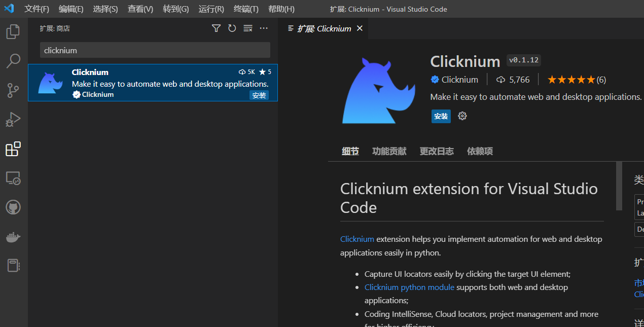Open the Source Control panel
Image resolution: width=644 pixels, height=327 pixels.
click(x=13, y=90)
